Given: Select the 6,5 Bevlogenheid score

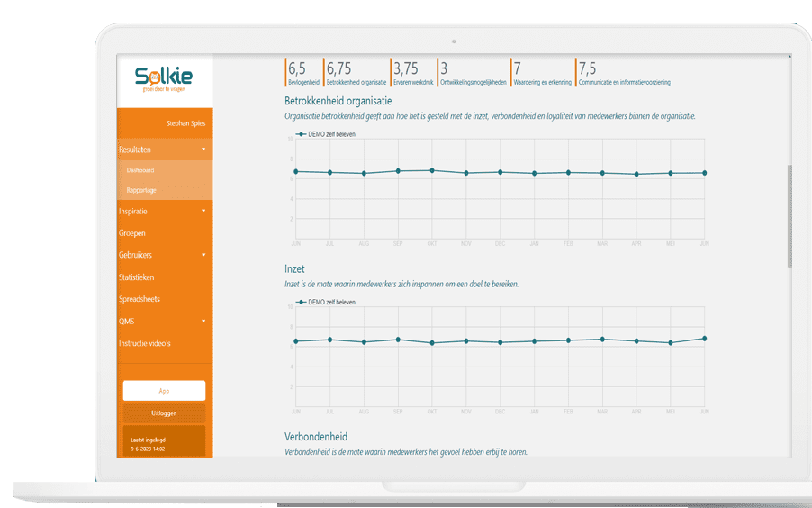Looking at the screenshot, I should [x=303, y=73].
